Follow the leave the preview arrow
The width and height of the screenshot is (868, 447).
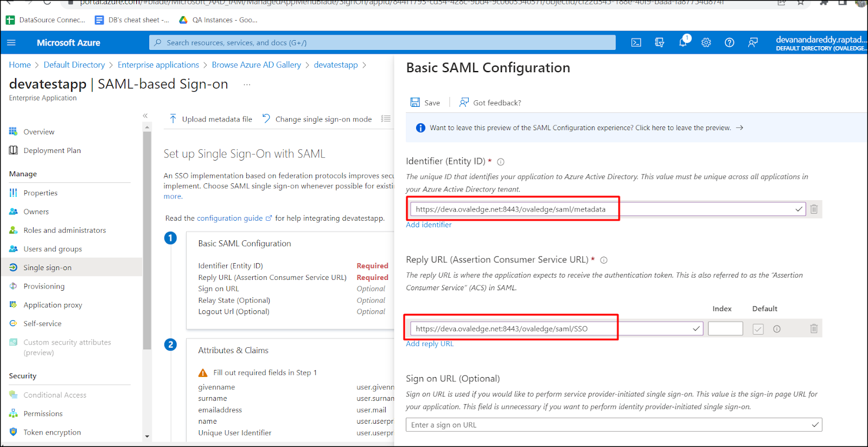[739, 128]
